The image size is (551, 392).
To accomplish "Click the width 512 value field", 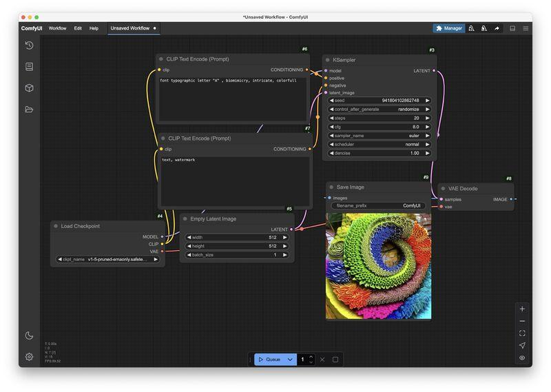I will (237, 237).
